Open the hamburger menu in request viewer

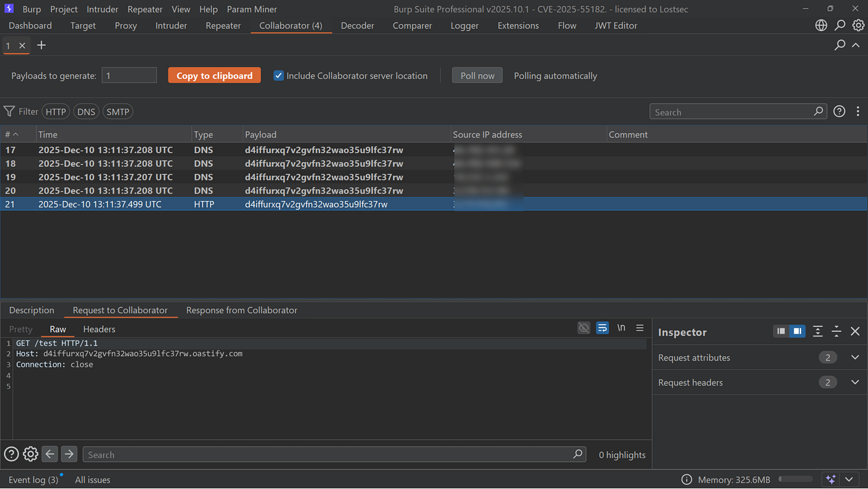coord(640,328)
